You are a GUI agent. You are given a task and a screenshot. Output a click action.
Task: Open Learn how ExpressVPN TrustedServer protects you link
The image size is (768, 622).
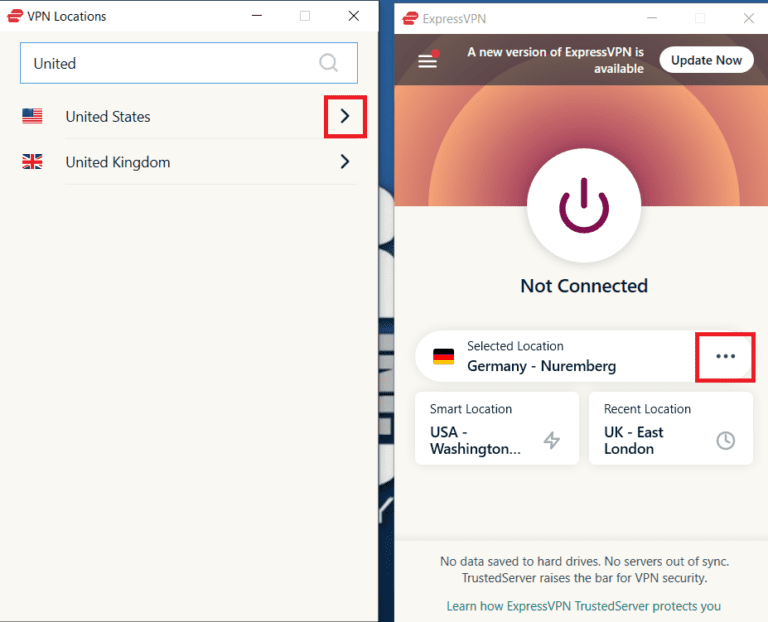pyautogui.click(x=583, y=606)
